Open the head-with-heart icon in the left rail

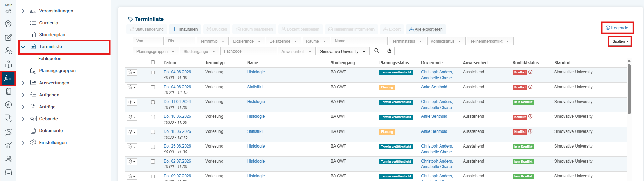(9, 24)
